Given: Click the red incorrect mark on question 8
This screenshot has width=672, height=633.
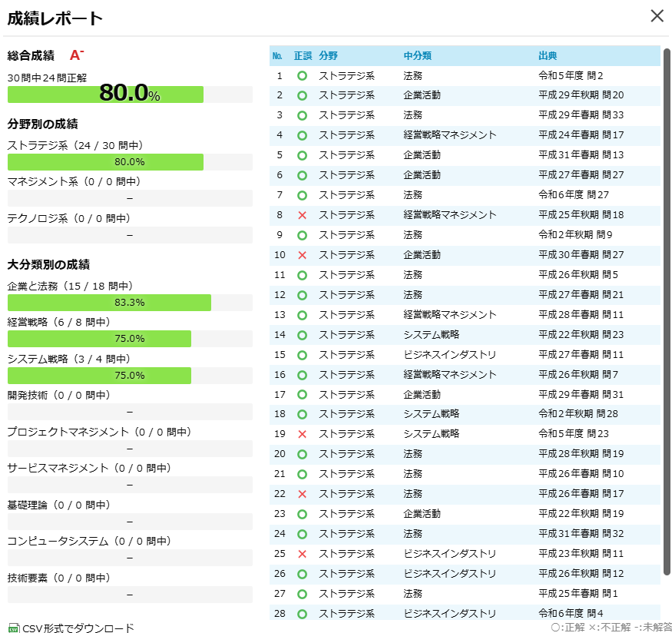Looking at the screenshot, I should (x=303, y=215).
